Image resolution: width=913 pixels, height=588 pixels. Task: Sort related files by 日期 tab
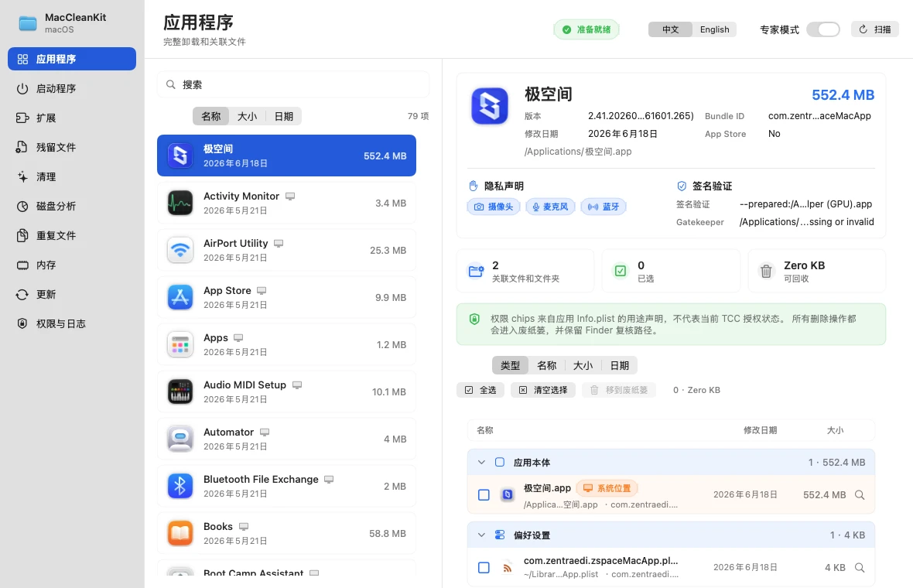coord(620,366)
